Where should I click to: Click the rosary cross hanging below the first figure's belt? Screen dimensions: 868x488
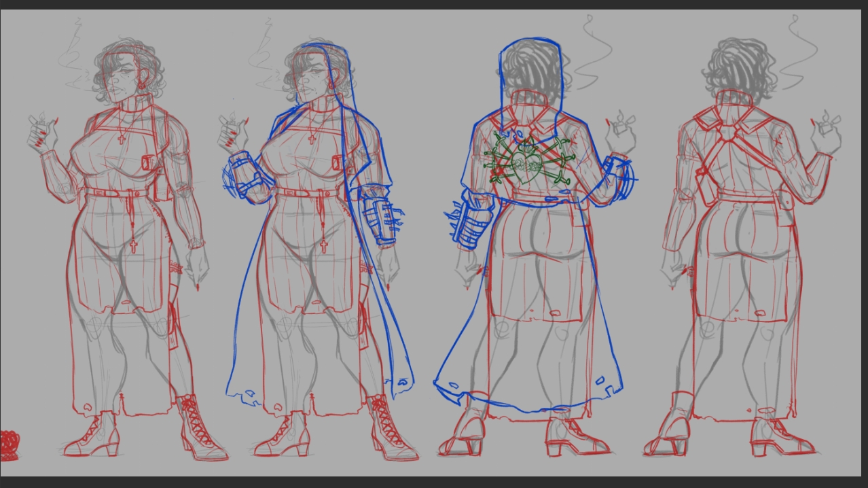133,245
